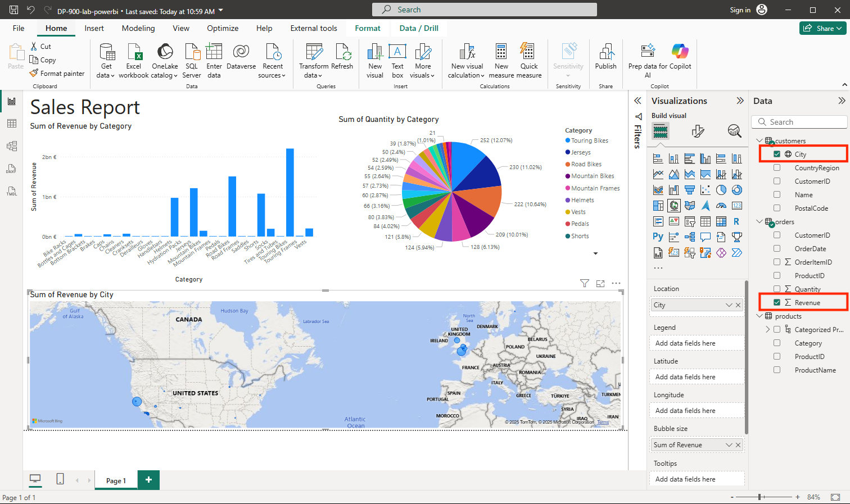Switch to the Insert tab

(x=94, y=28)
